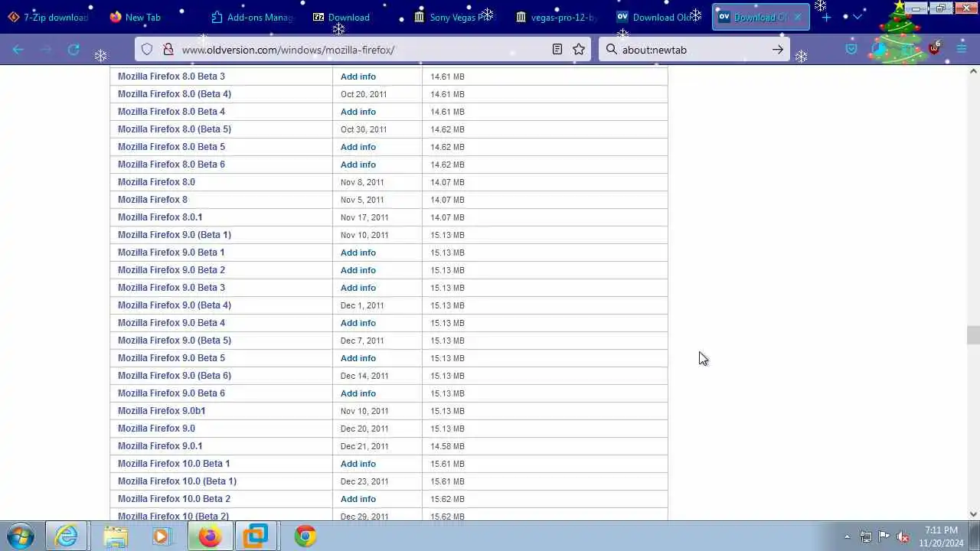Viewport: 980px width, 551px height.
Task: Add info for Firefox 9.0 Beta 1
Action: 358,253
